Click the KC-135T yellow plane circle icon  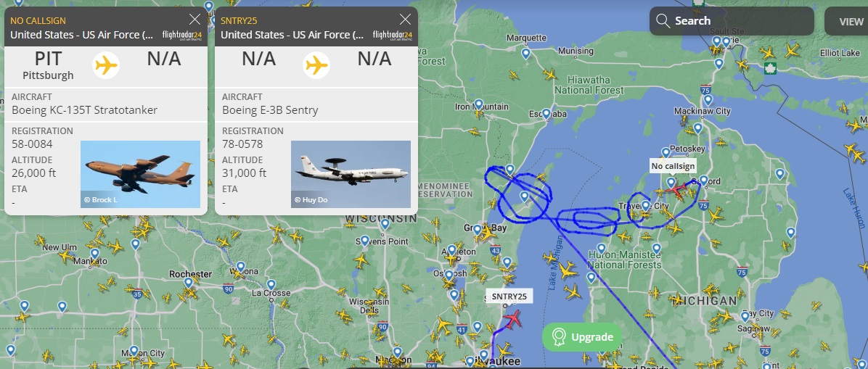[106, 65]
